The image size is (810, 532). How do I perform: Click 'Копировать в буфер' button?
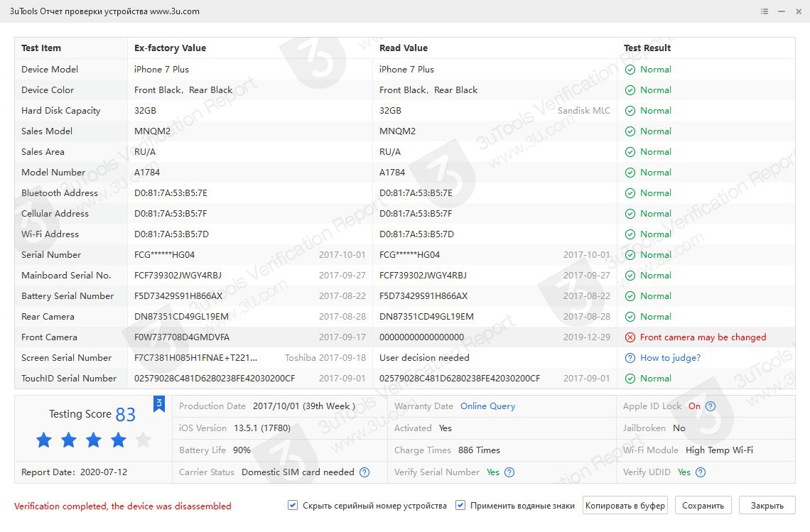pyautogui.click(x=625, y=506)
